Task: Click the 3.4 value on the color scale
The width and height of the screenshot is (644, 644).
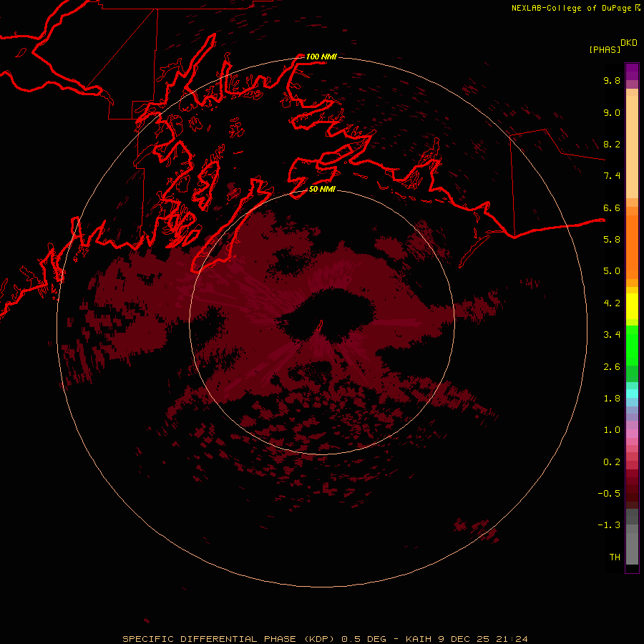Action: [x=612, y=335]
